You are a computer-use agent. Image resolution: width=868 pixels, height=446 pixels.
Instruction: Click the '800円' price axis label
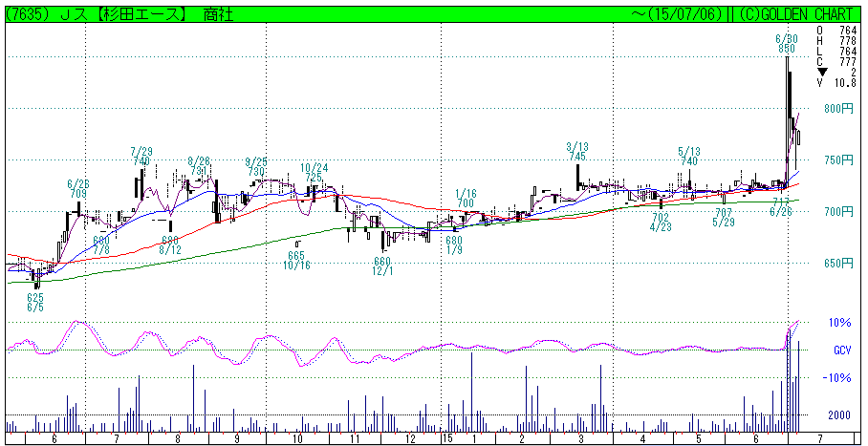tap(839, 109)
